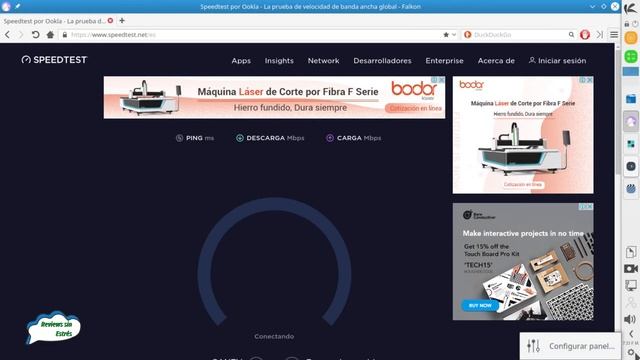This screenshot has height=360, width=640.
Task: Click the sliders icon beside Configurar panel
Action: coord(533,346)
